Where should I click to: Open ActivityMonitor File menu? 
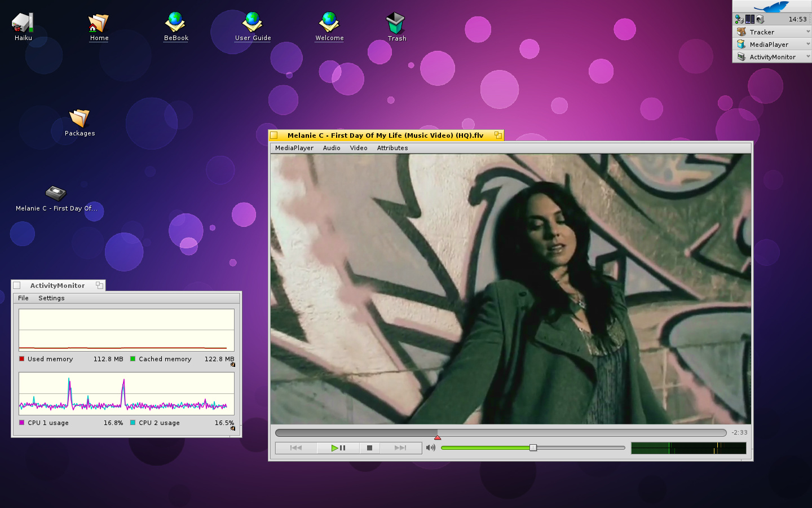pos(23,298)
